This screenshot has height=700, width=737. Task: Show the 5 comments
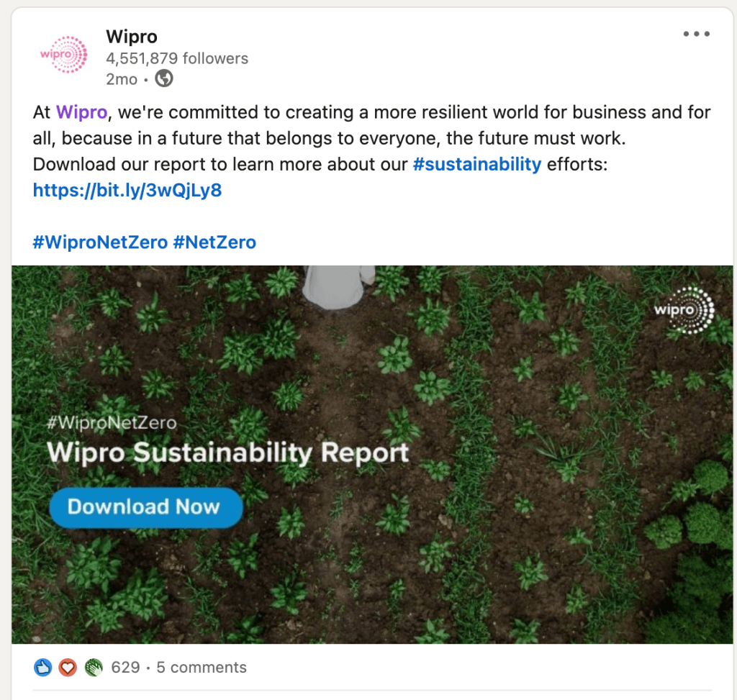click(x=202, y=668)
